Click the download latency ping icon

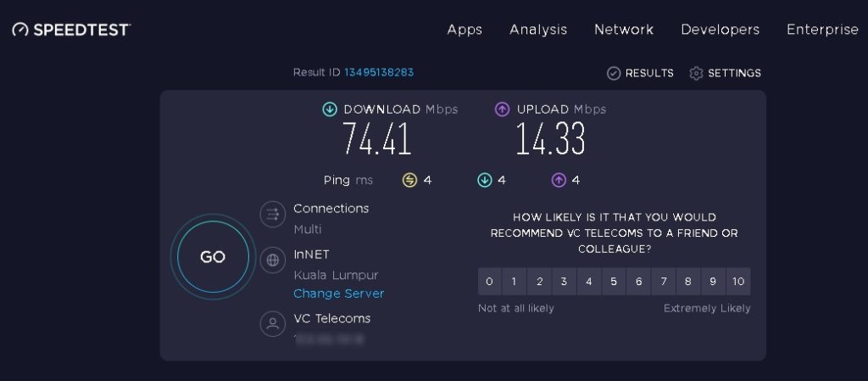pyautogui.click(x=484, y=180)
